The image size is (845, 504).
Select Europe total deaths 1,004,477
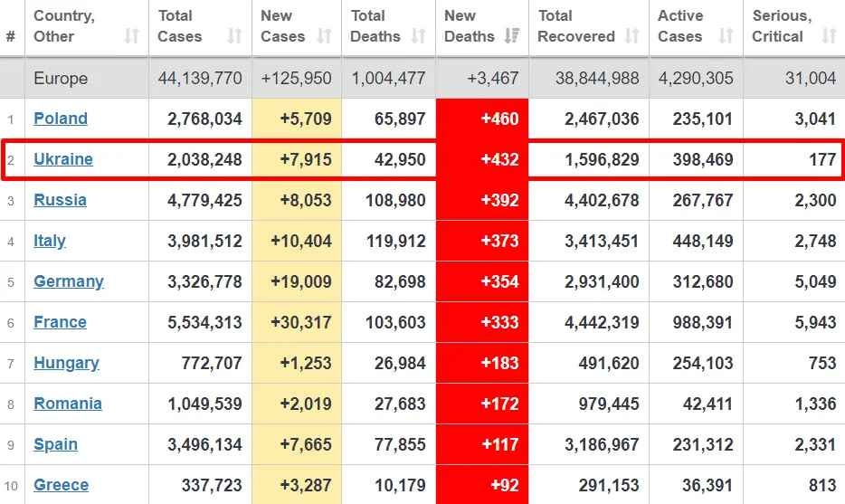pos(388,78)
